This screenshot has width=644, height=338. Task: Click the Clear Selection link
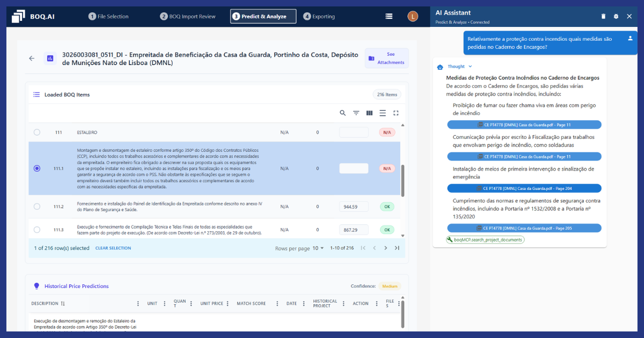(113, 248)
